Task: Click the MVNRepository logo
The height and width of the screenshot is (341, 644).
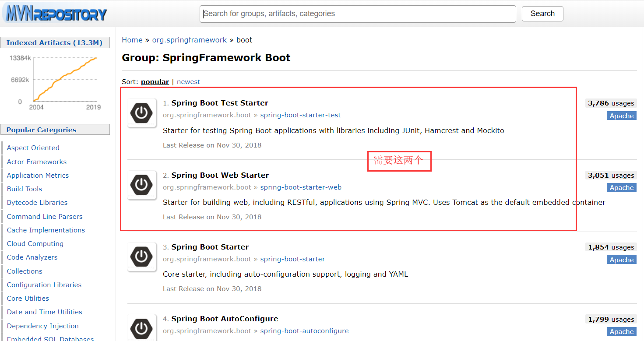Action: (54, 13)
